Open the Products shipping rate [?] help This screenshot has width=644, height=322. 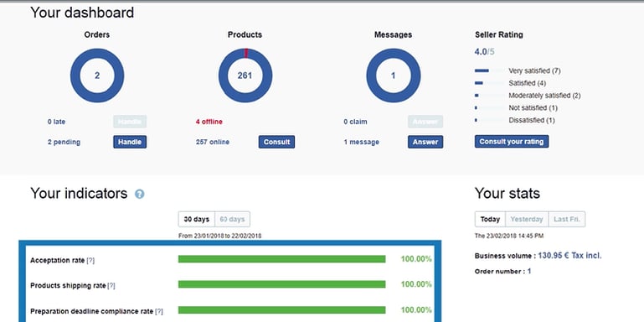(111, 286)
